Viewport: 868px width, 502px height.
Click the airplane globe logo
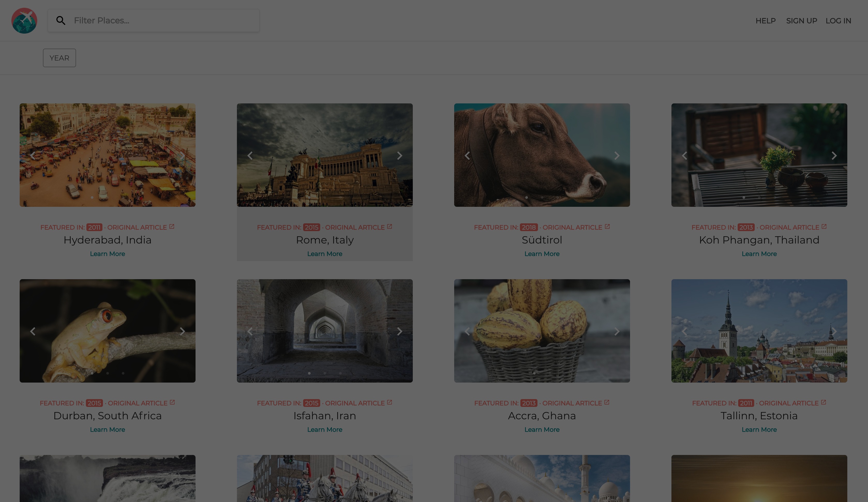[x=24, y=21]
